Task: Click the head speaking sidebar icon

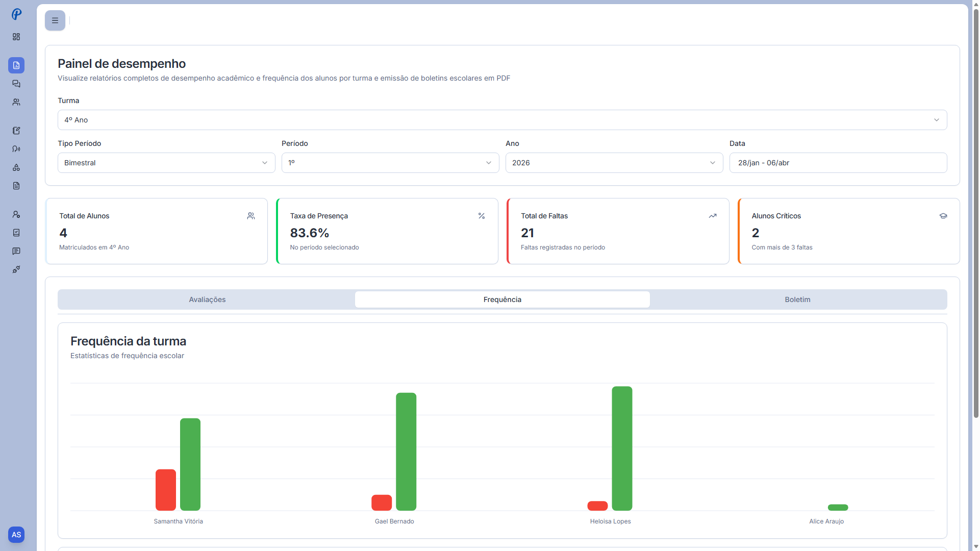Action: click(16, 149)
